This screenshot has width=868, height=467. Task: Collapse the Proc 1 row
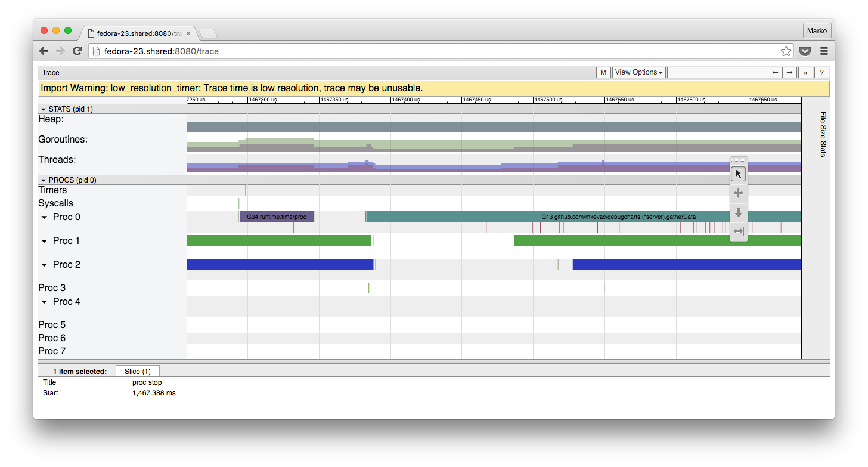[x=44, y=241]
